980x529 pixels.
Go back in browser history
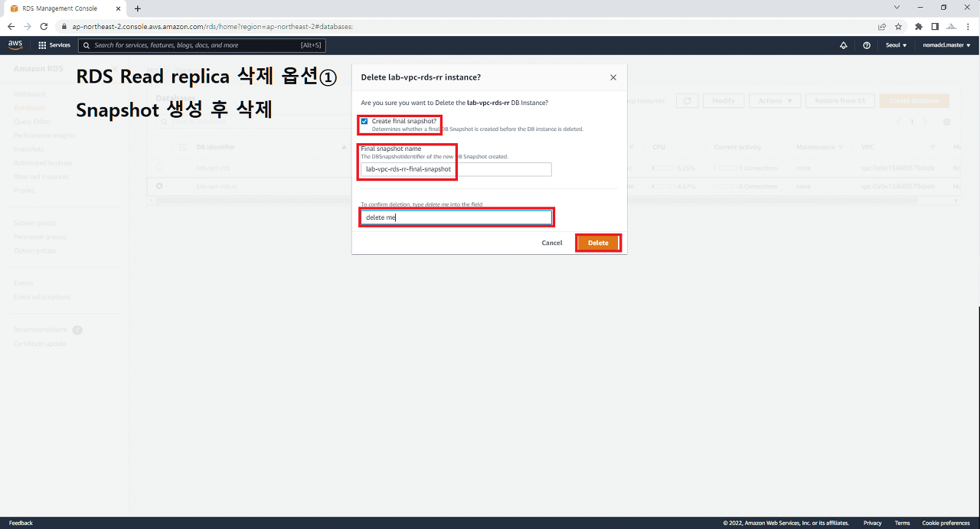pyautogui.click(x=11, y=26)
